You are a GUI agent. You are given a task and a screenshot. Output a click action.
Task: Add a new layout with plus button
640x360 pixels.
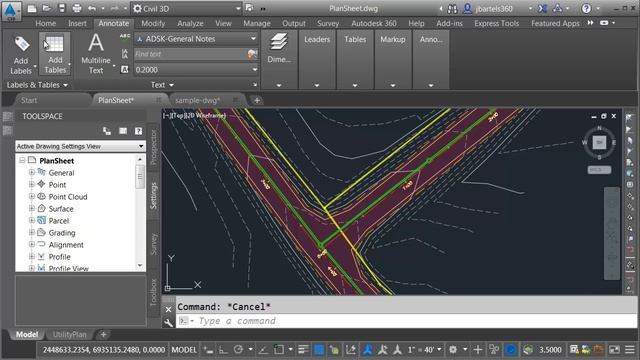pyautogui.click(x=103, y=335)
